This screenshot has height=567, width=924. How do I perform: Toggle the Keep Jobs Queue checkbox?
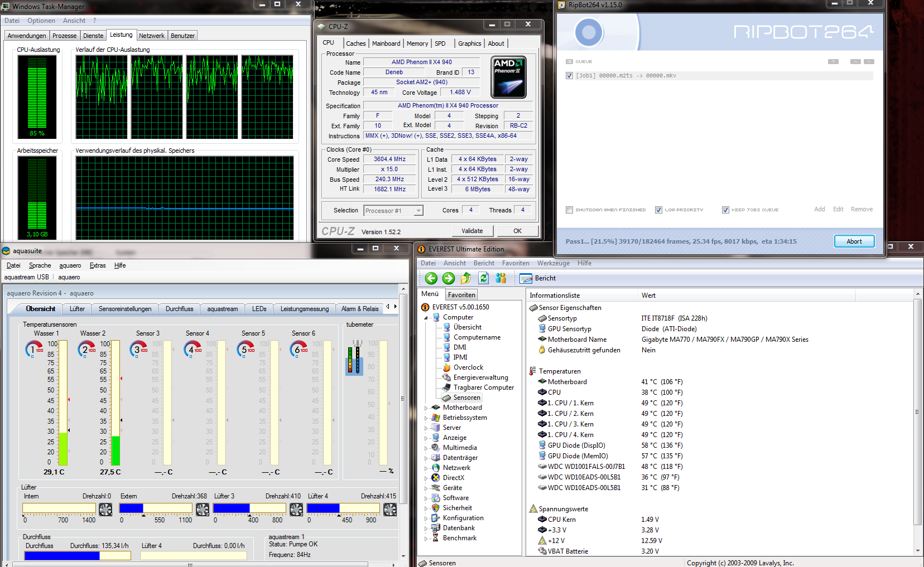(725, 210)
